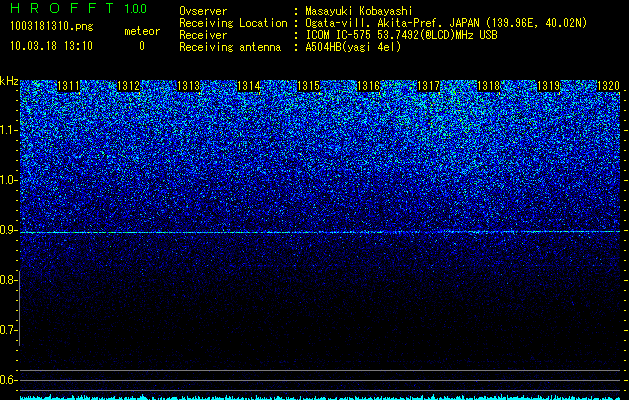Viewport: 629px width, 400px height.
Task: Click the 0.7 frequency axis label
Action: tap(9, 330)
